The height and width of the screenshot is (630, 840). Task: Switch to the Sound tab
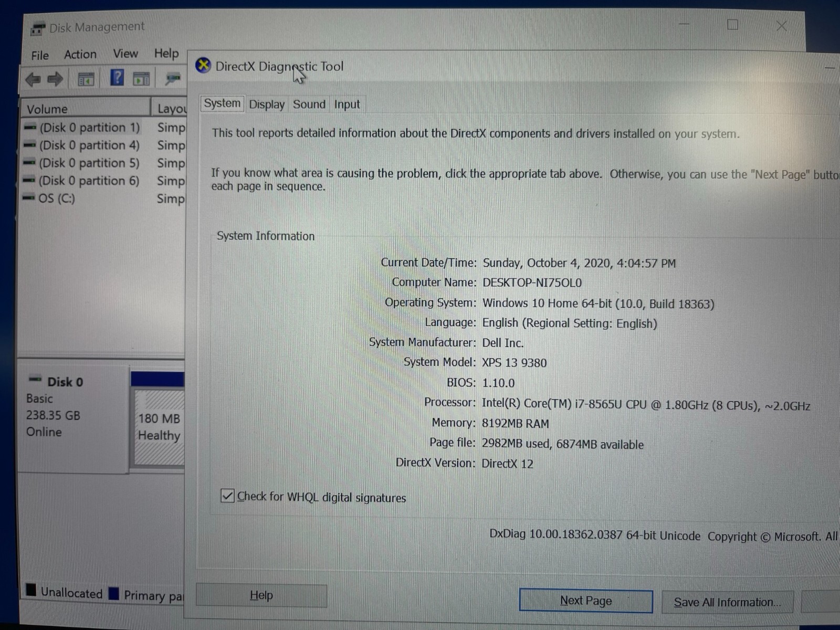(309, 104)
